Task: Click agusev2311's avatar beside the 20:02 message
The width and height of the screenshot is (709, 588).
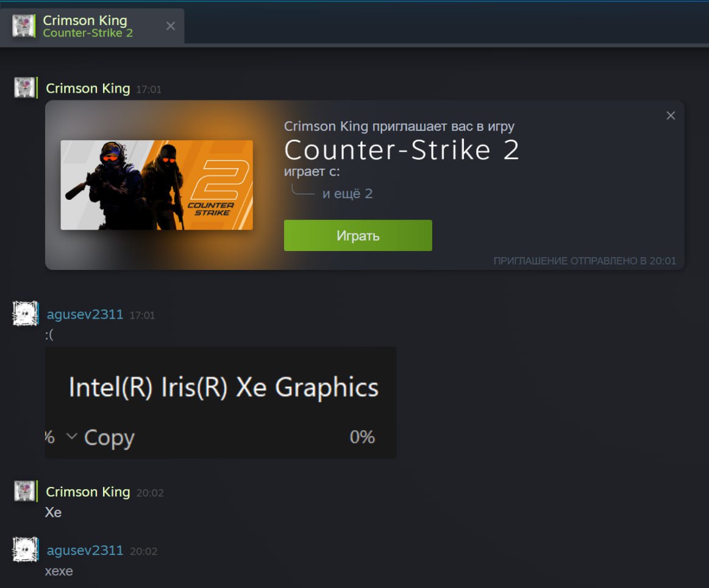Action: 26,550
